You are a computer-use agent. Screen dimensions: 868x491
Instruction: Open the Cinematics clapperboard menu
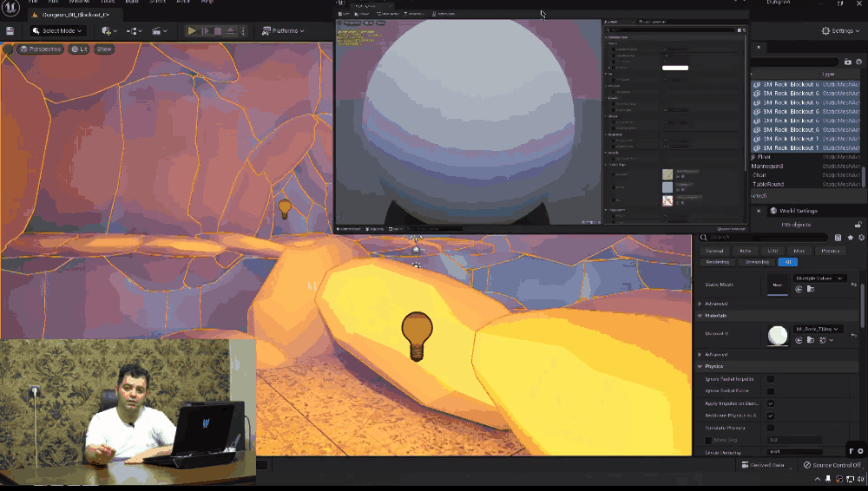point(160,31)
